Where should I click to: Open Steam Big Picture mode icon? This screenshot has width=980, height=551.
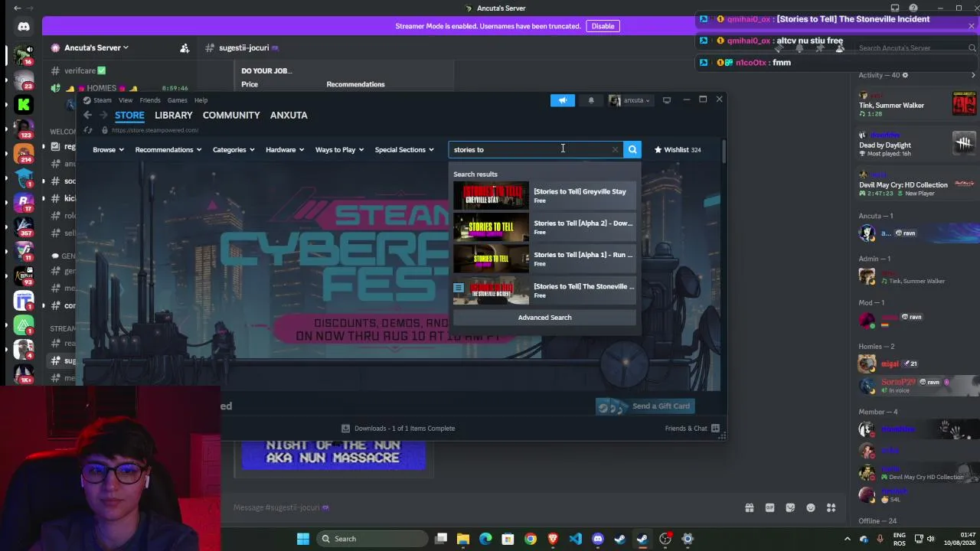pos(667,100)
